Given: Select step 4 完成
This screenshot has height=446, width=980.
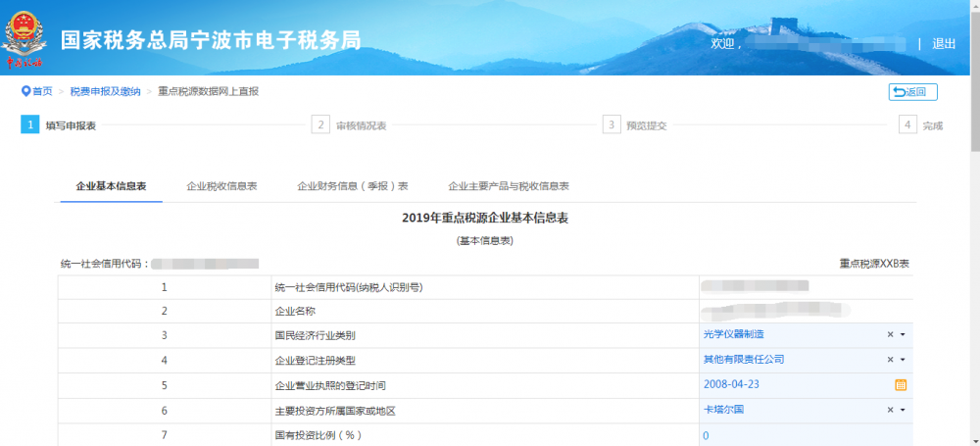Looking at the screenshot, I should point(920,125).
